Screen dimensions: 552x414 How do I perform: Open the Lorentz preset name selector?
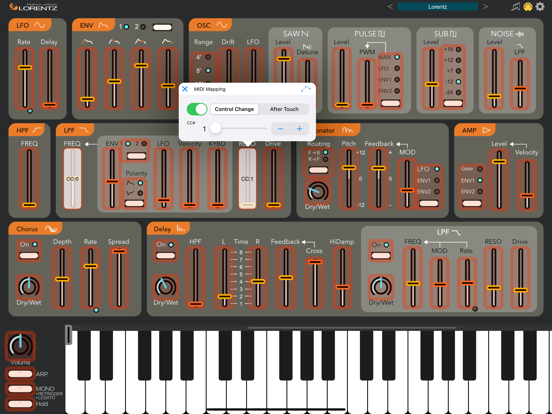coord(438,6)
